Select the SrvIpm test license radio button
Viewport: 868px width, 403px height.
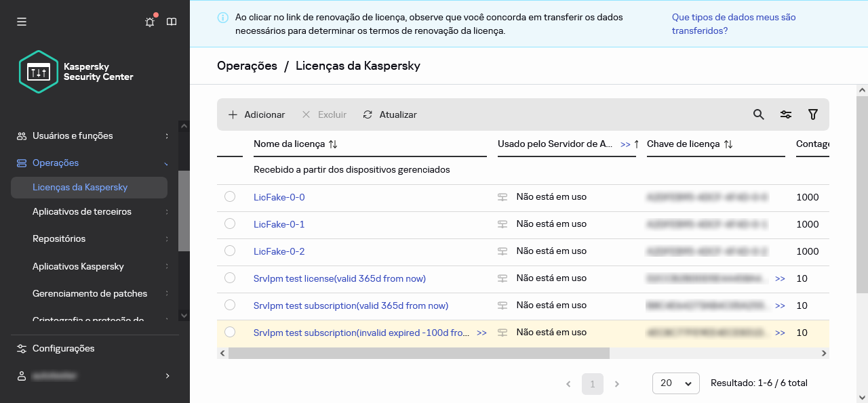click(230, 278)
